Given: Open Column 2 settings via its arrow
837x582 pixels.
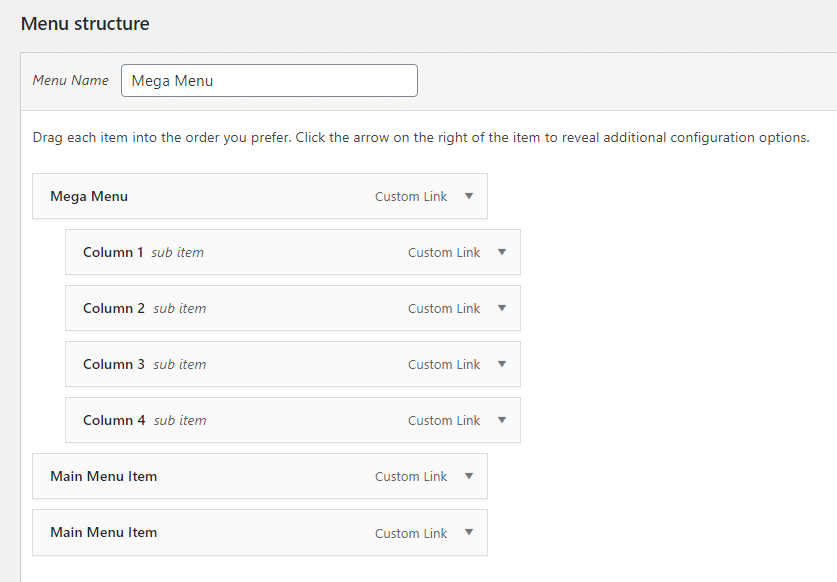Looking at the screenshot, I should 501,308.
